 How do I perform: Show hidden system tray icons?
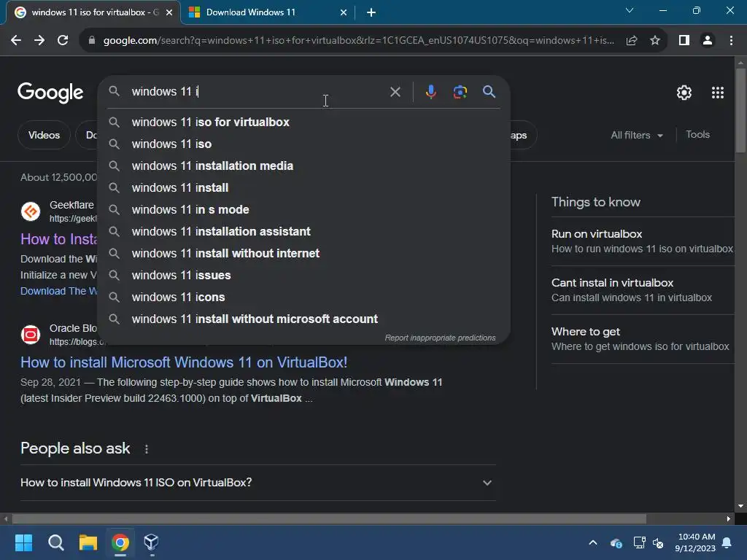[x=593, y=542]
